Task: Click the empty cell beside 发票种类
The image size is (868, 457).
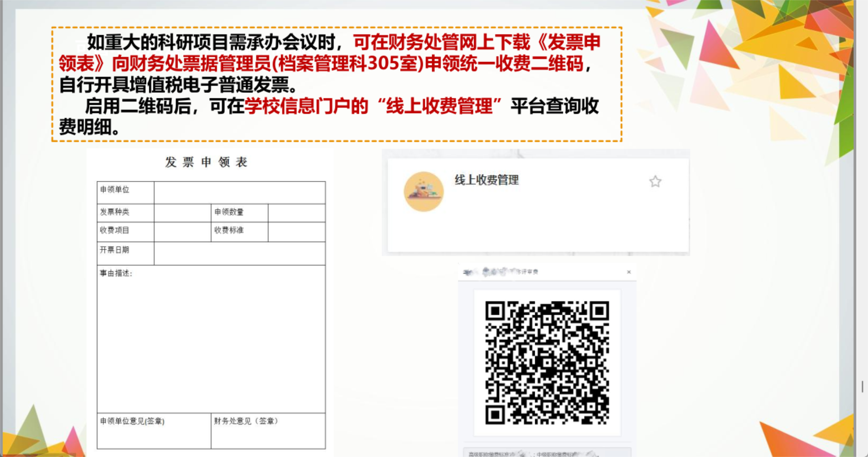Action: tap(183, 213)
